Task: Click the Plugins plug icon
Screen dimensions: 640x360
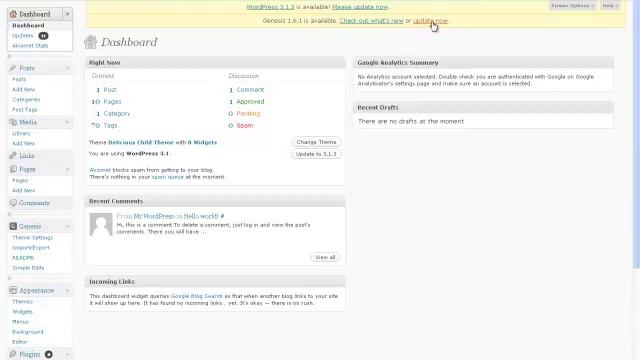Action: pos(13,354)
